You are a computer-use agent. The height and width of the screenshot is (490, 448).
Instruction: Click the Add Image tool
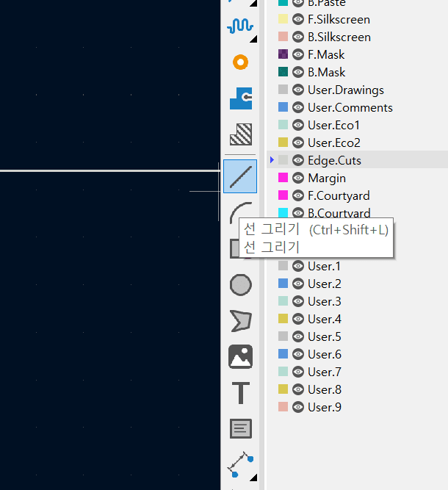pyautogui.click(x=240, y=356)
